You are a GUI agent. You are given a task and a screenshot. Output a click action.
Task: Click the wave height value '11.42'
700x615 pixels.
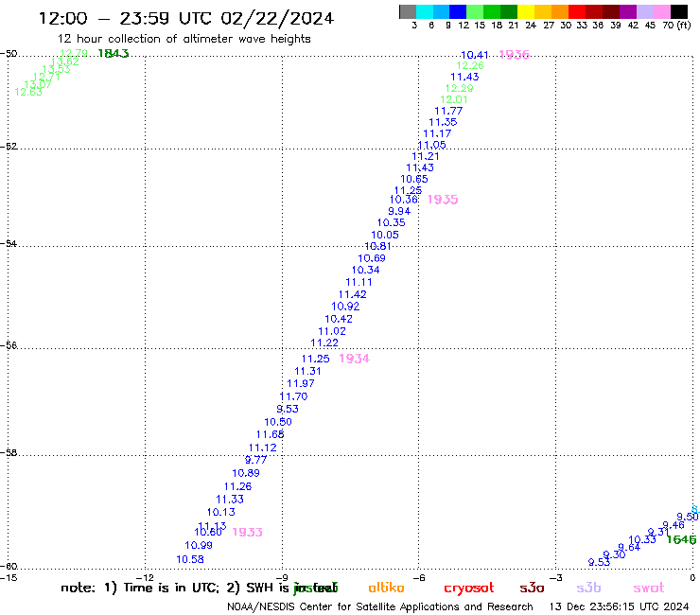(x=352, y=295)
